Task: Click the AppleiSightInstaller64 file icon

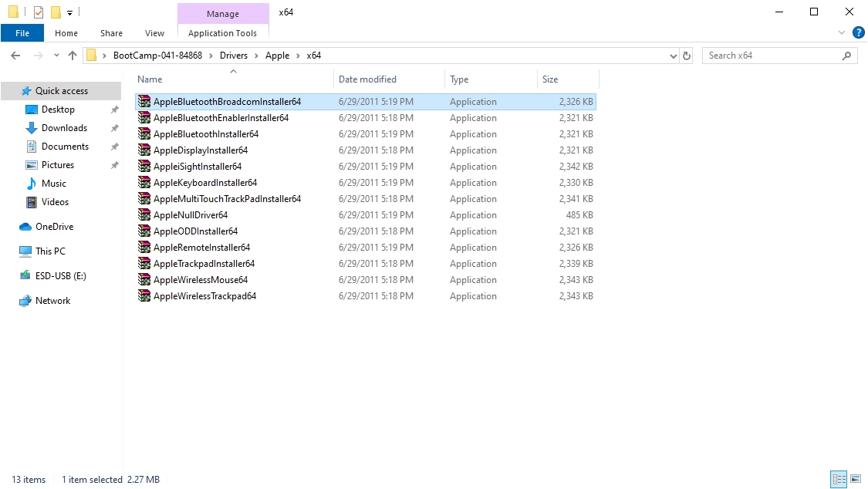Action: 144,166
